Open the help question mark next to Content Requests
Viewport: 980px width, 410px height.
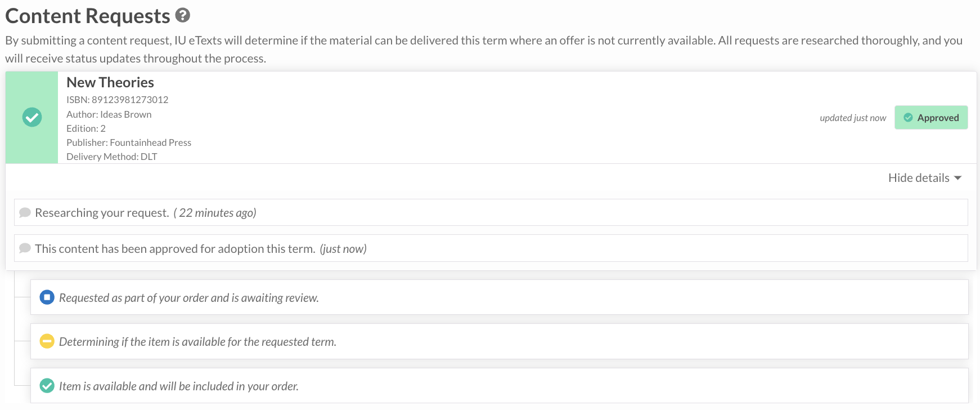tap(182, 15)
